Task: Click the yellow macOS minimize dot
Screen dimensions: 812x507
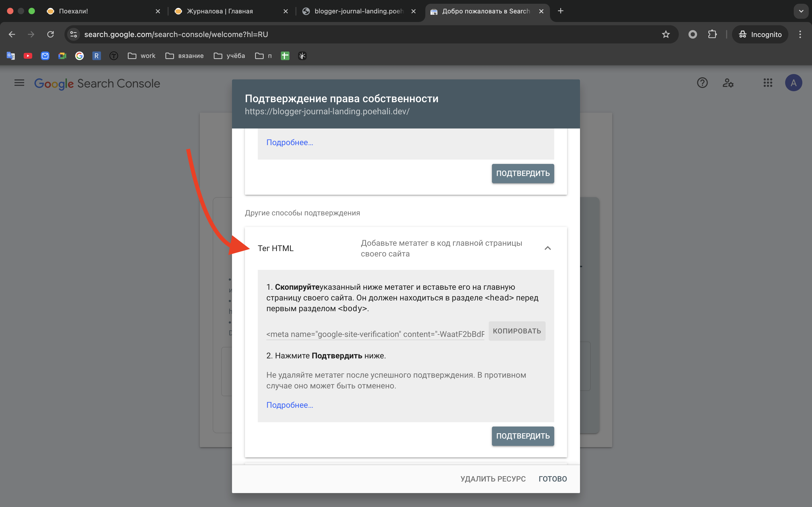Action: 21,11
